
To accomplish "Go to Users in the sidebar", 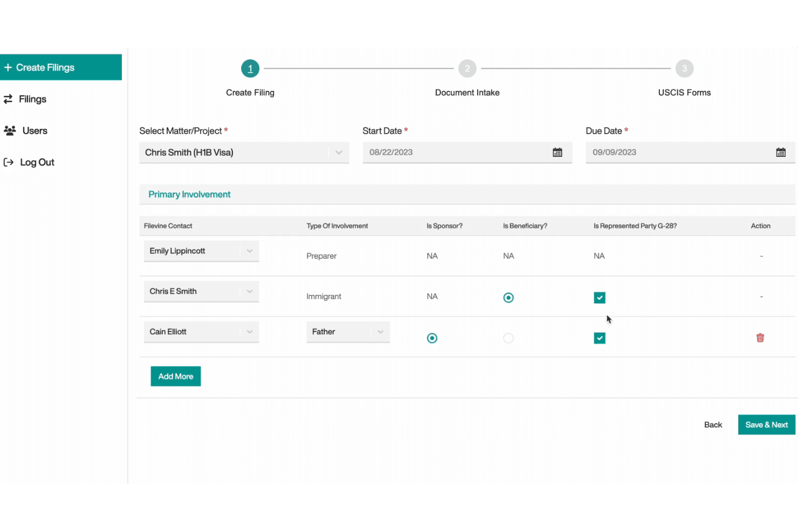I will [x=35, y=130].
